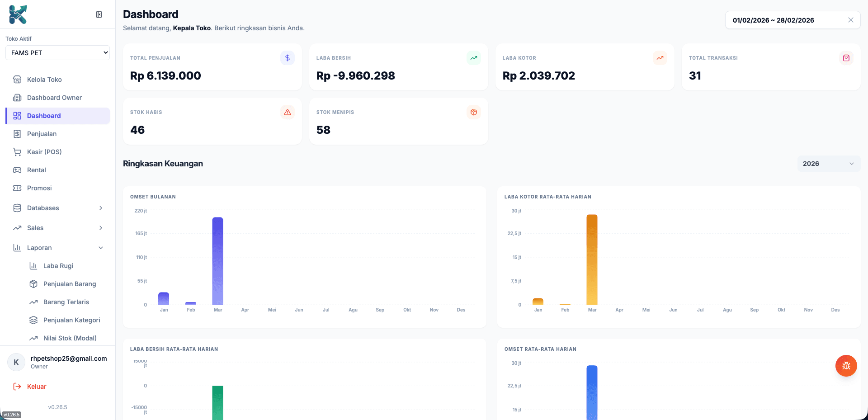Click the March bar in Omset Bulanan chart

pyautogui.click(x=217, y=261)
